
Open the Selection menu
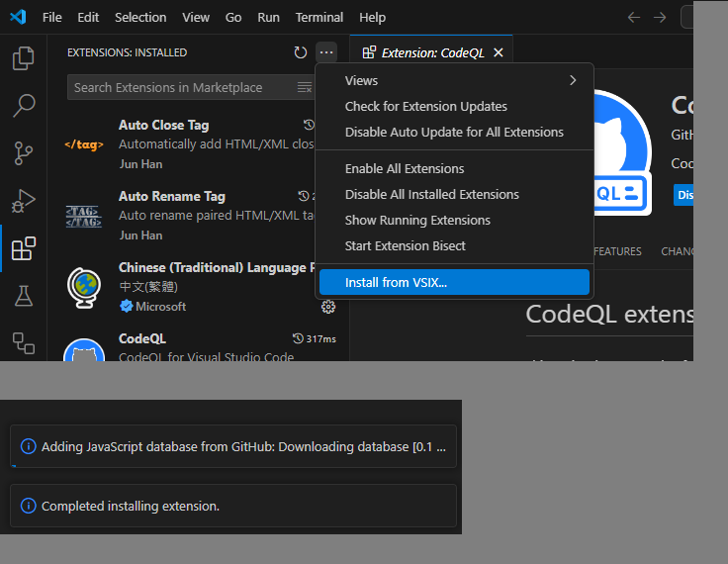point(140,18)
